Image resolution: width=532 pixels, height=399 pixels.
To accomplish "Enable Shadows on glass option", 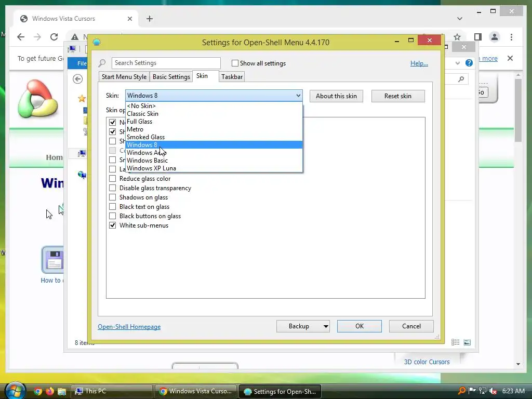I will click(112, 197).
